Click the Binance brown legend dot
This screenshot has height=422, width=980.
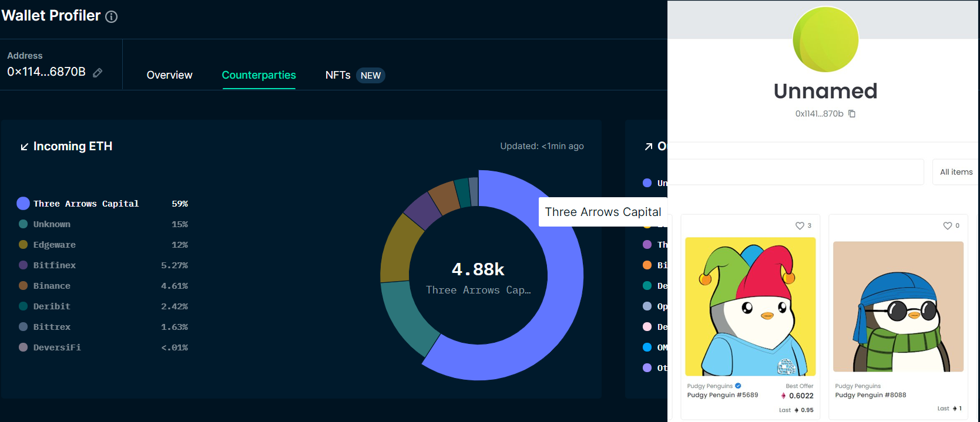tap(24, 286)
